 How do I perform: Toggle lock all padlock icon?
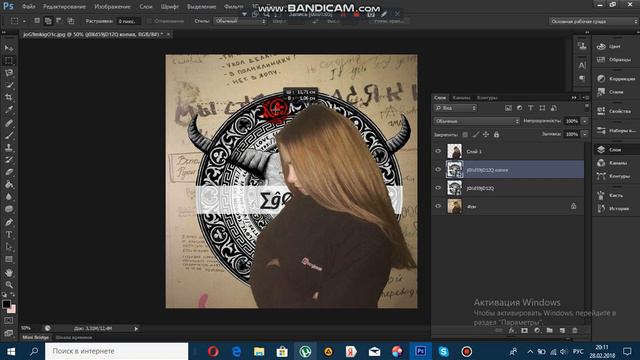click(x=496, y=134)
